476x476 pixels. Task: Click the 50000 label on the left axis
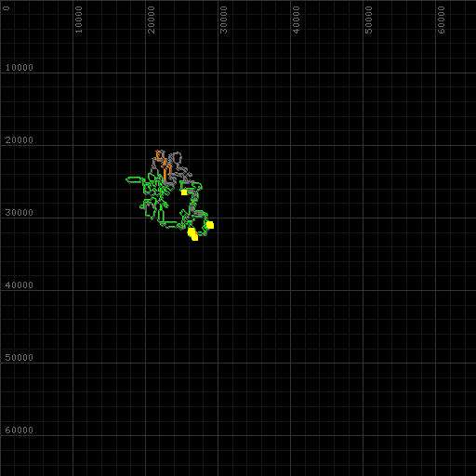click(x=20, y=358)
